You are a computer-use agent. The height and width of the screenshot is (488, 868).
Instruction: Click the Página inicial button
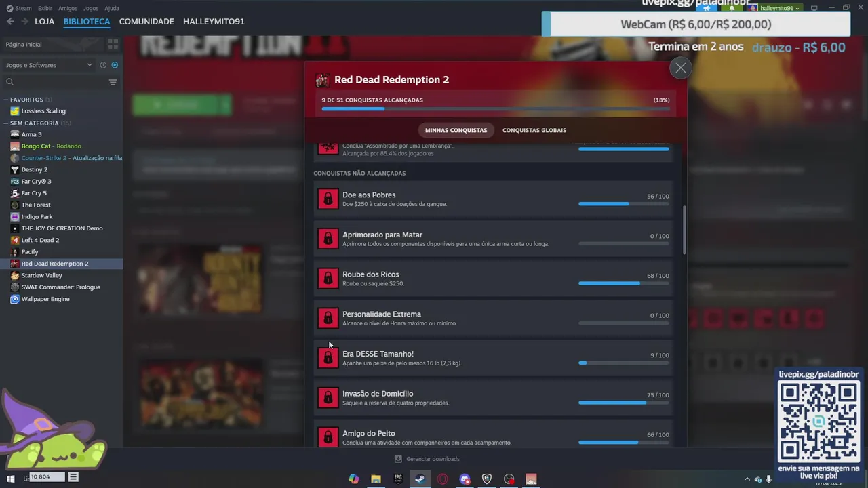pos(52,44)
